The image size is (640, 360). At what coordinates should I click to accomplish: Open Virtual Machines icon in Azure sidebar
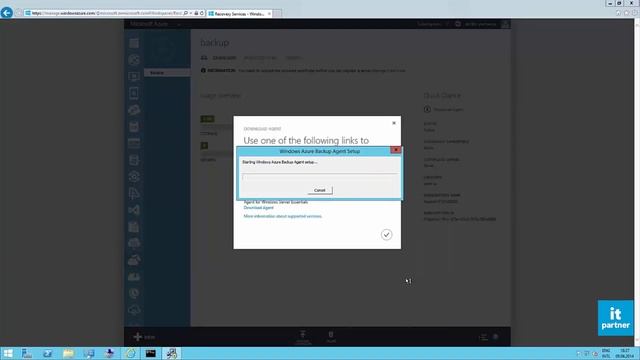[134, 77]
